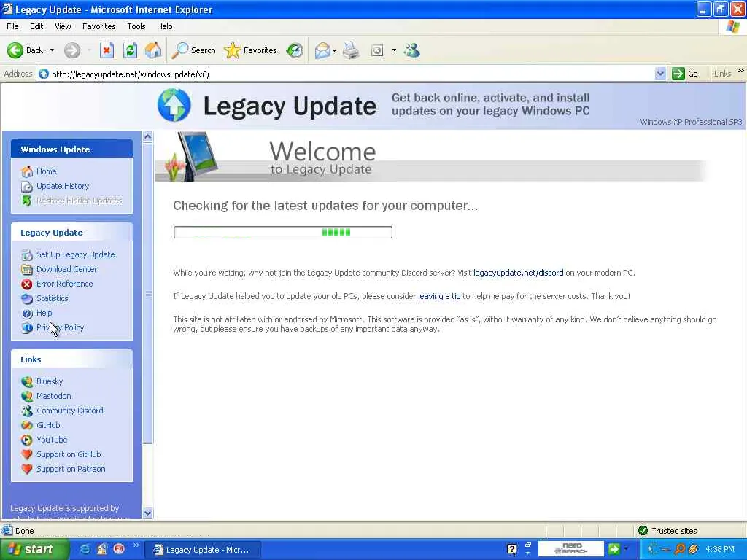Click the Mail envelope toolbar icon

[322, 50]
